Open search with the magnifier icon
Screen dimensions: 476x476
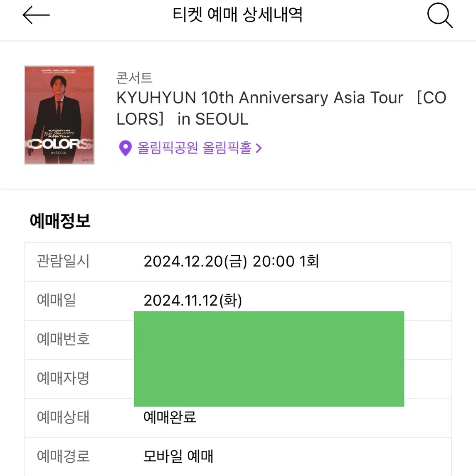440,15
